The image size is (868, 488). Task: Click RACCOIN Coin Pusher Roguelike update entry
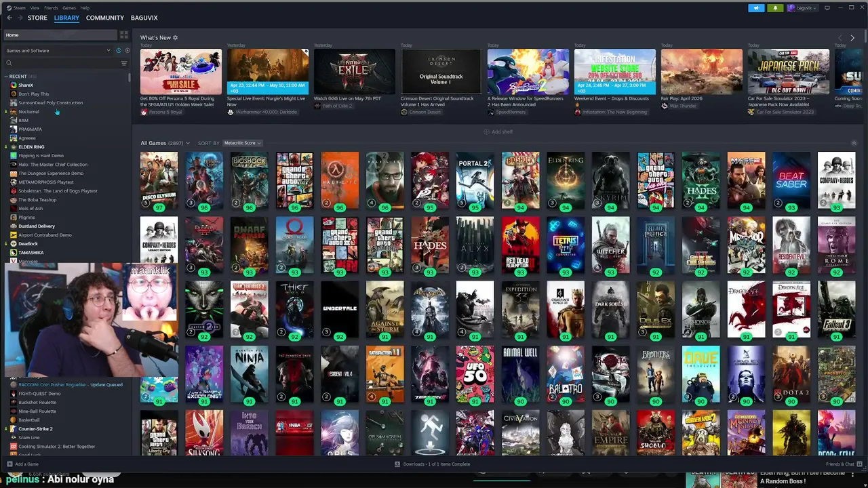70,385
